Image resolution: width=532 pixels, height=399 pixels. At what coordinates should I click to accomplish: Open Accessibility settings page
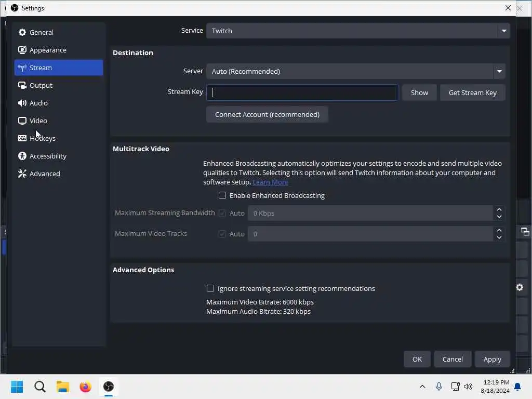(59, 156)
